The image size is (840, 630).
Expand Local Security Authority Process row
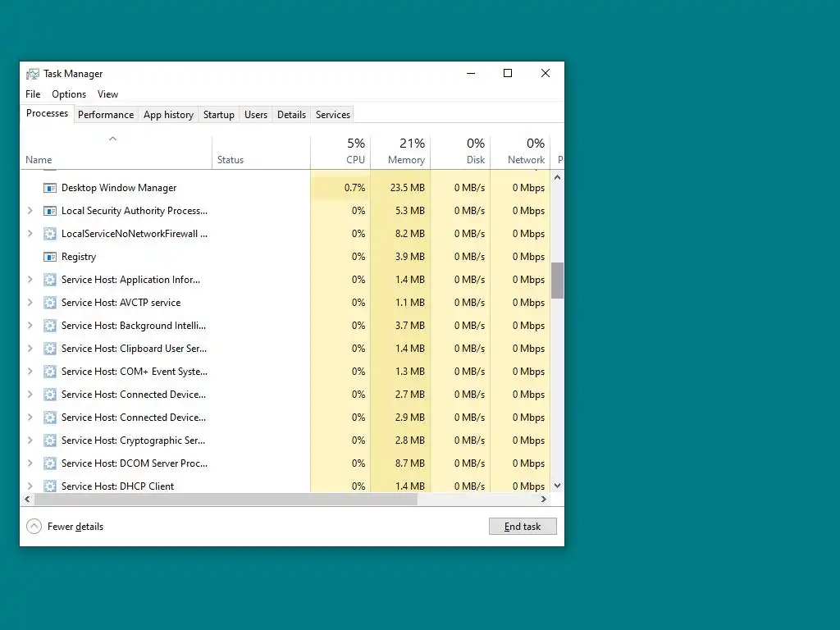(x=30, y=211)
